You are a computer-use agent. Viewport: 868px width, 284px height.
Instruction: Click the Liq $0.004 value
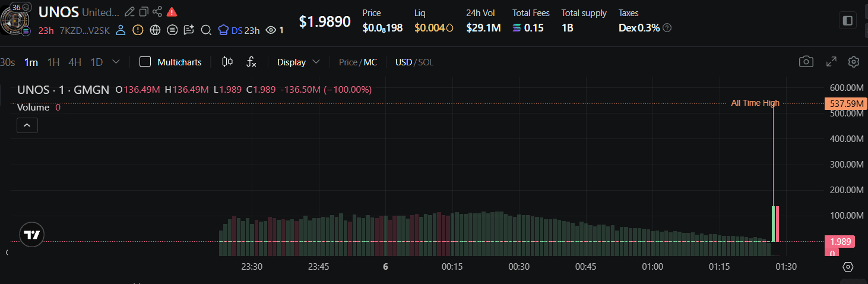[434, 28]
